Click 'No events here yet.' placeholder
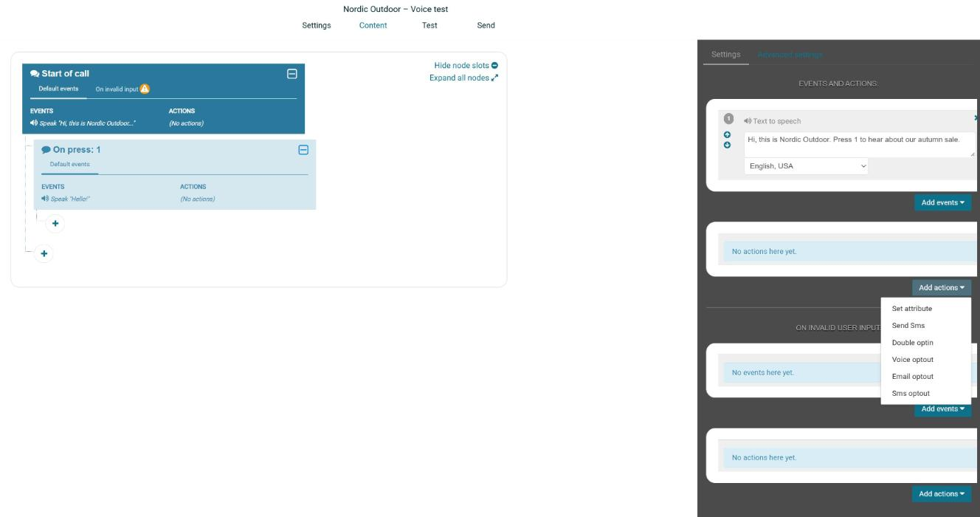This screenshot has height=517, width=980. (x=763, y=373)
